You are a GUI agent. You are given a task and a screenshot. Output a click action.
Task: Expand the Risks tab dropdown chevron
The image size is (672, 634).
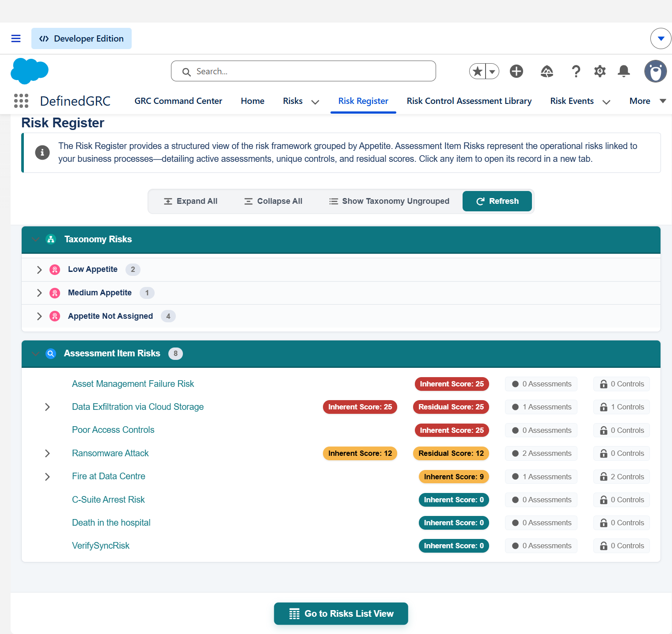315,102
